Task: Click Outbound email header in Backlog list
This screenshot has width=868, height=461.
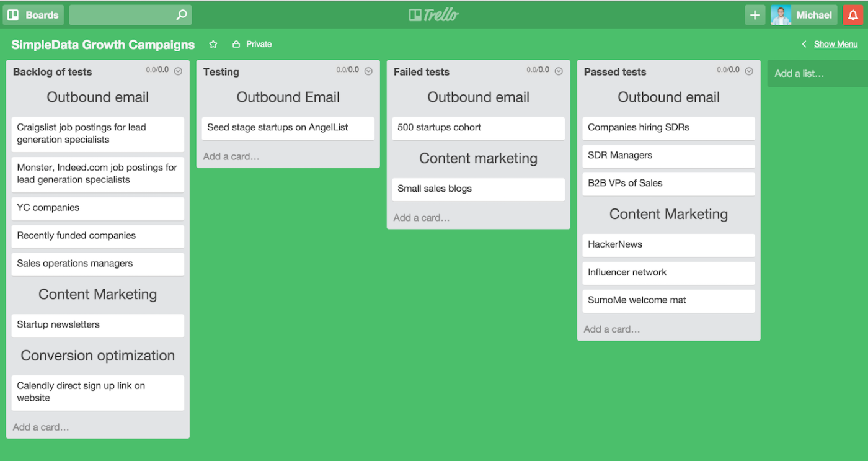Action: coord(98,97)
